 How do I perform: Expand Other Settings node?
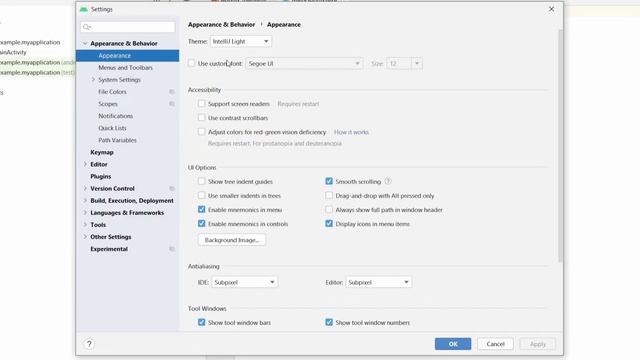[x=85, y=237]
